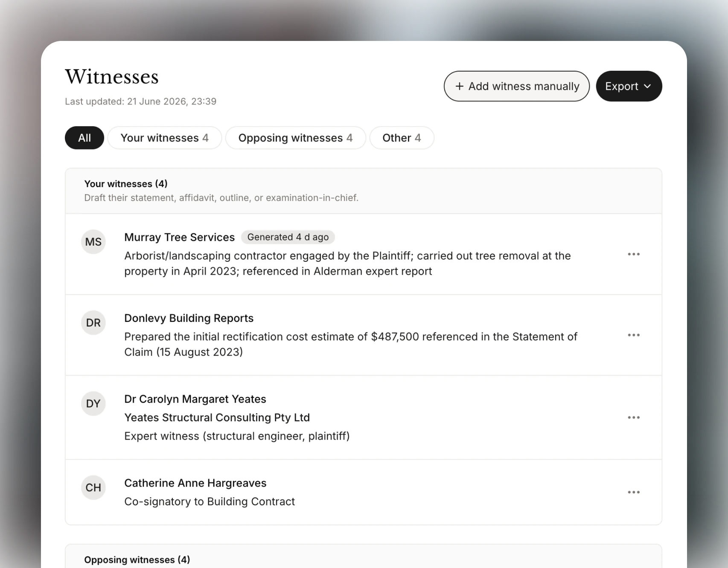The width and height of the screenshot is (728, 568).
Task: Open the Export menu button
Action: (x=629, y=86)
